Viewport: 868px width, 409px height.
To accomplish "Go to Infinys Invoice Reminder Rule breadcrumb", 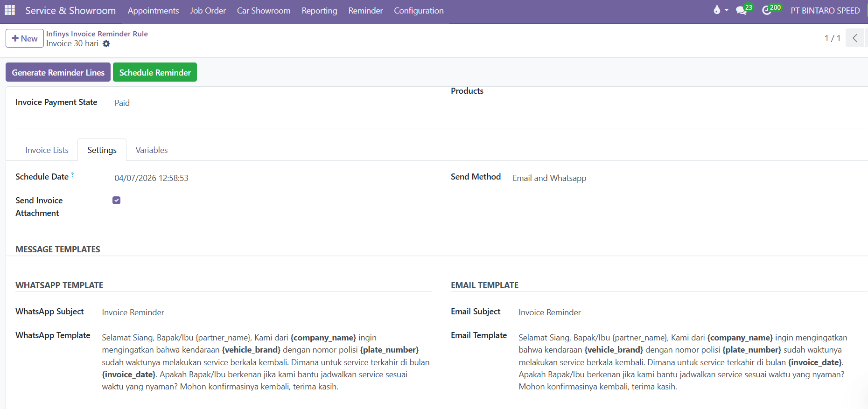I will point(97,34).
